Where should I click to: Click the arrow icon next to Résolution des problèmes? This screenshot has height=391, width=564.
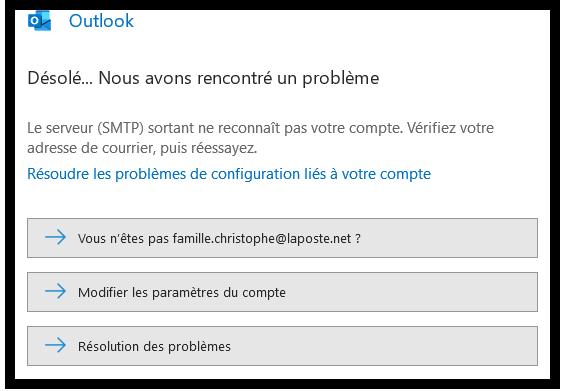(x=55, y=345)
